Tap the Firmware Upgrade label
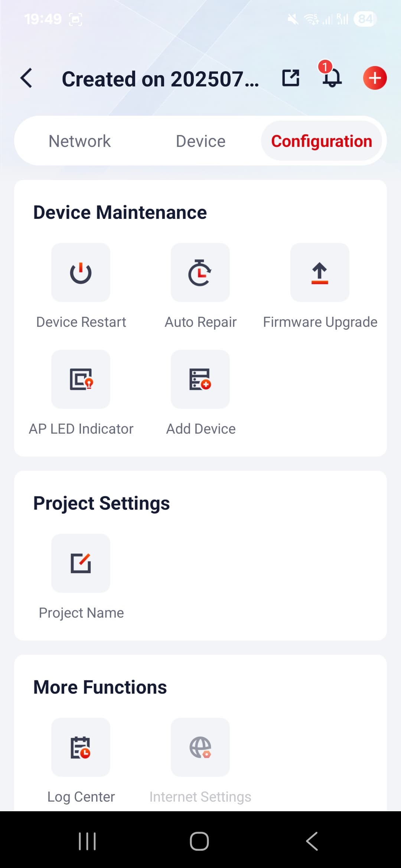401x868 pixels. [x=320, y=322]
